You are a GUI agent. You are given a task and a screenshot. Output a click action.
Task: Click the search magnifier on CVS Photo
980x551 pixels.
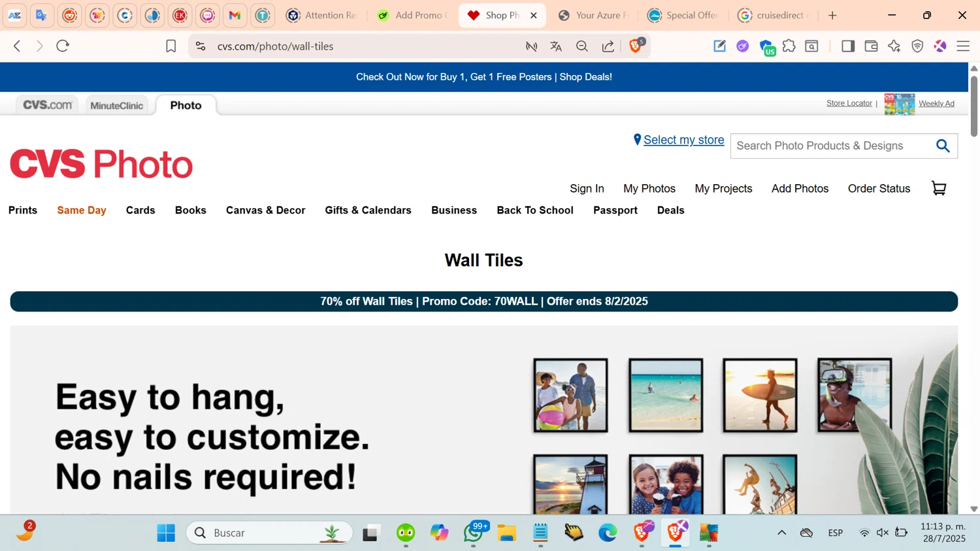click(x=943, y=146)
